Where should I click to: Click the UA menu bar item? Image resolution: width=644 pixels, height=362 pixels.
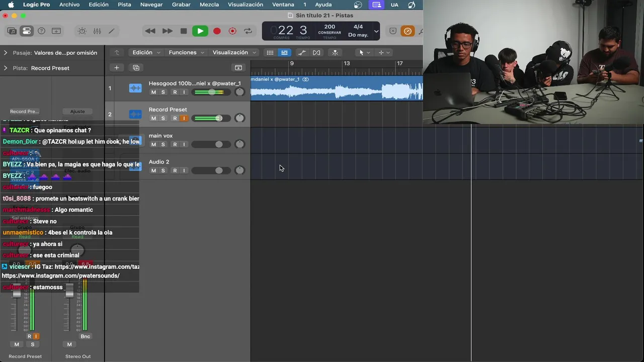coord(394,5)
